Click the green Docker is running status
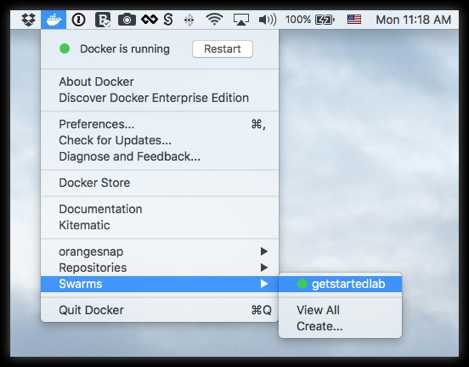This screenshot has height=367, width=469. (x=114, y=49)
